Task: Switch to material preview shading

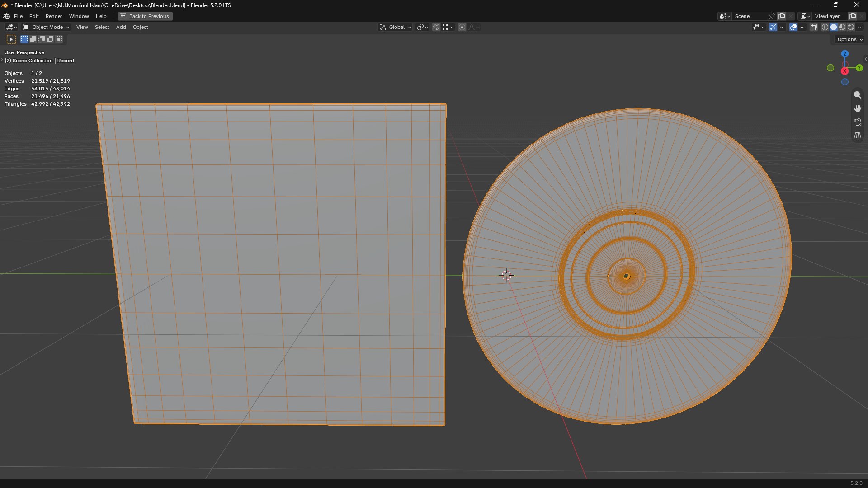Action: point(842,28)
